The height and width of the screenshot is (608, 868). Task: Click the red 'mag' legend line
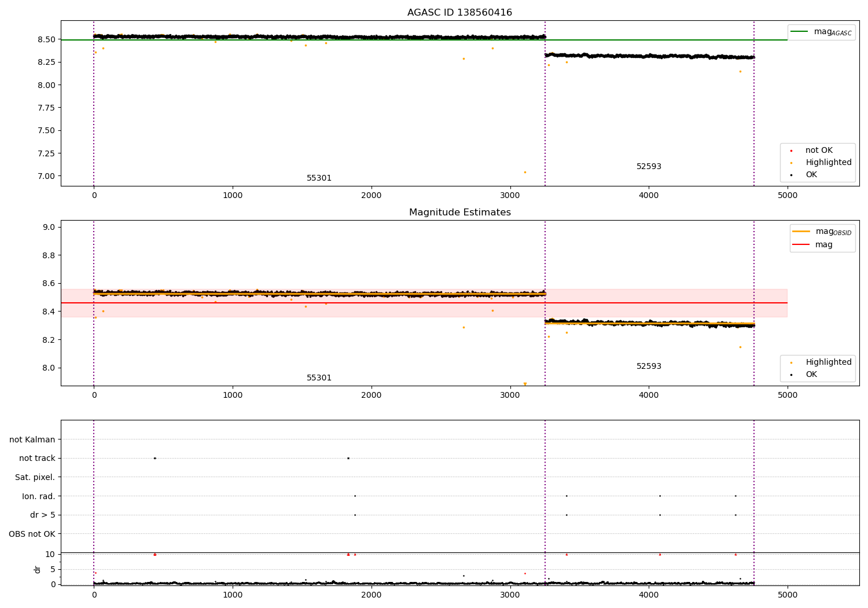click(x=801, y=244)
